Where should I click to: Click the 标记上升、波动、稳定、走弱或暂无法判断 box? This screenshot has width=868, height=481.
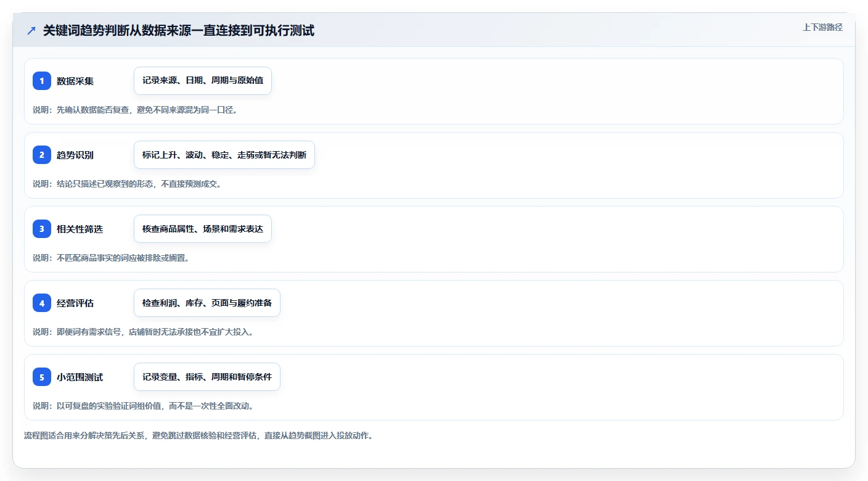coord(224,155)
